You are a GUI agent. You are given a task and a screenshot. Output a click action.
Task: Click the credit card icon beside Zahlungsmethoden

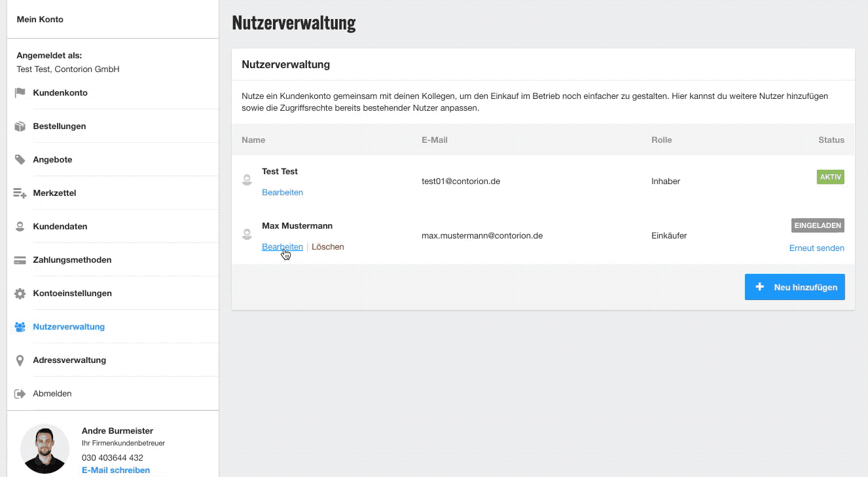[20, 260]
